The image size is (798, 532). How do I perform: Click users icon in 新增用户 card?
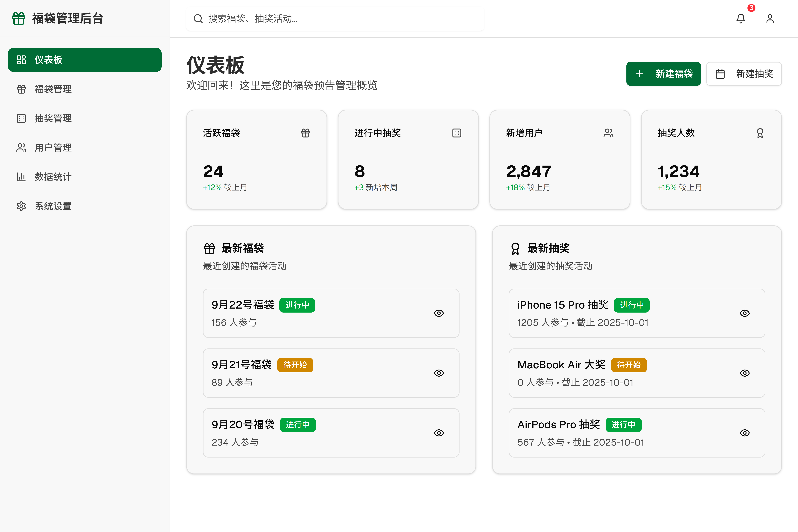608,133
